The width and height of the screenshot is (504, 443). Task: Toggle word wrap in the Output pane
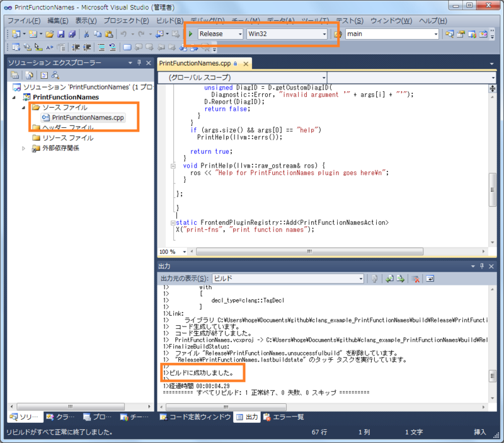pos(430,279)
